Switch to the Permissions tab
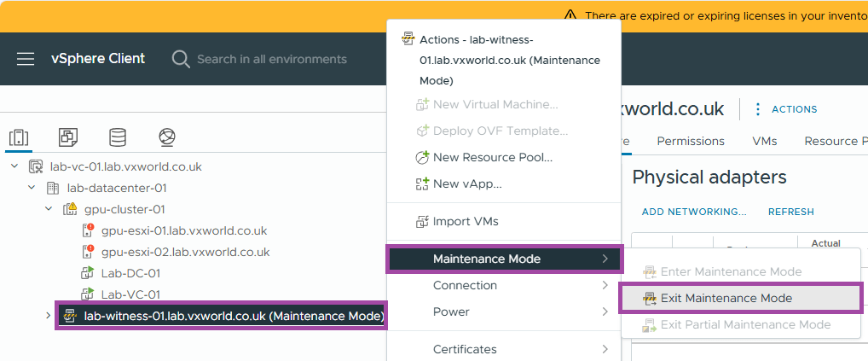Screen dimensions: 868x361 coord(690,141)
